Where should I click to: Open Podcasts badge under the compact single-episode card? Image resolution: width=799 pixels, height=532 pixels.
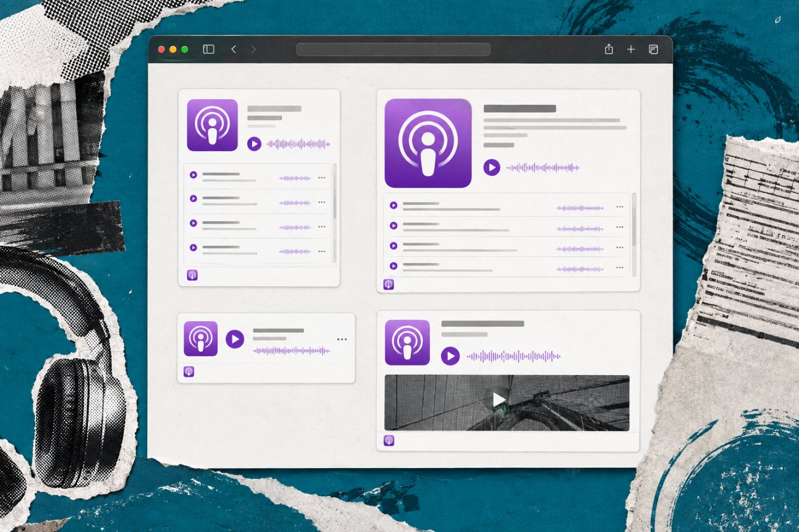coord(189,372)
